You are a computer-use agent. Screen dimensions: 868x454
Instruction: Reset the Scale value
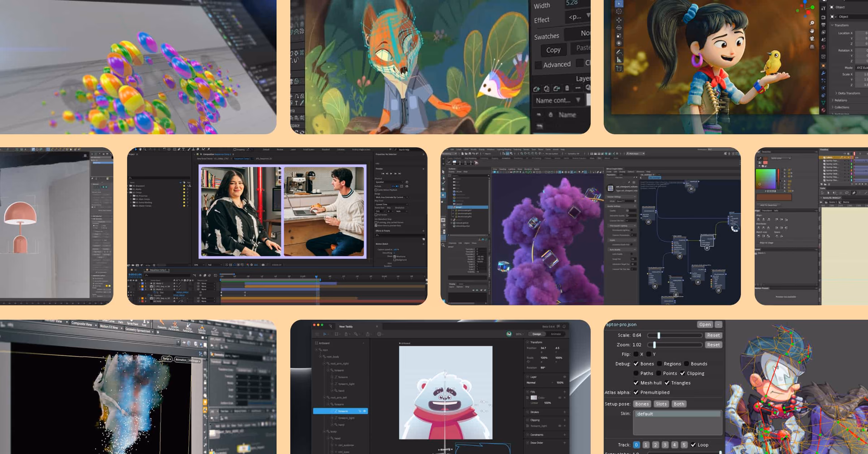pos(713,335)
